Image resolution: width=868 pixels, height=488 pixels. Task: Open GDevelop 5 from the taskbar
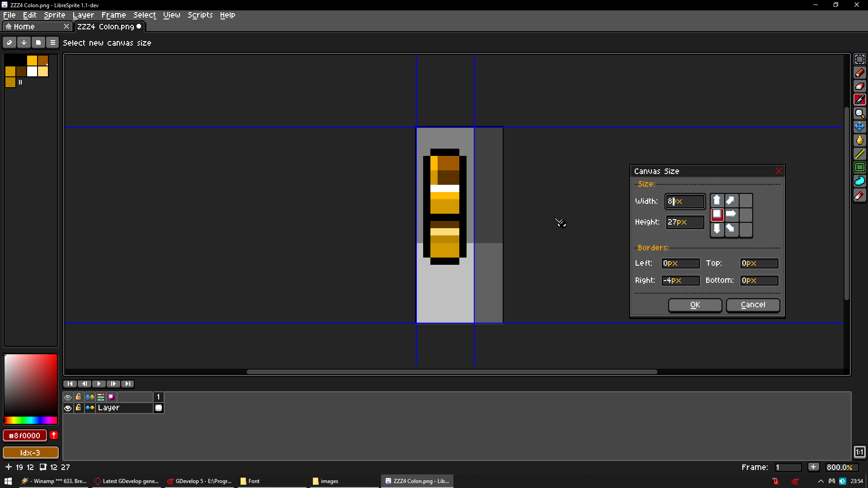point(199,481)
